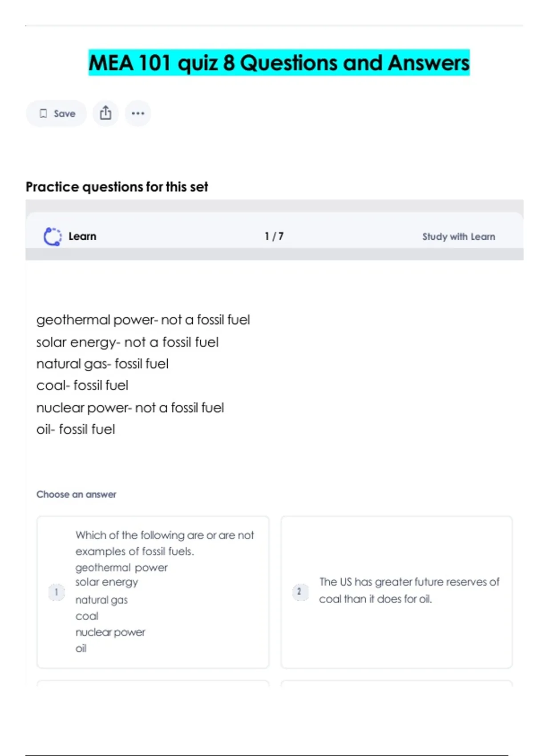This screenshot has height=756, width=534.
Task: Click the highlighted MEA 101 quiz 8 title
Action: coord(279,63)
